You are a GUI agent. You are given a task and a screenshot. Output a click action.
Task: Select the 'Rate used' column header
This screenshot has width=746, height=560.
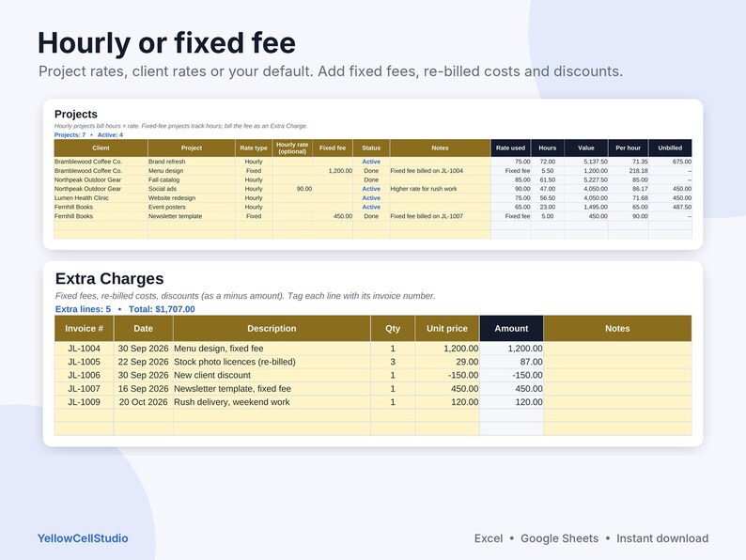[510, 148]
